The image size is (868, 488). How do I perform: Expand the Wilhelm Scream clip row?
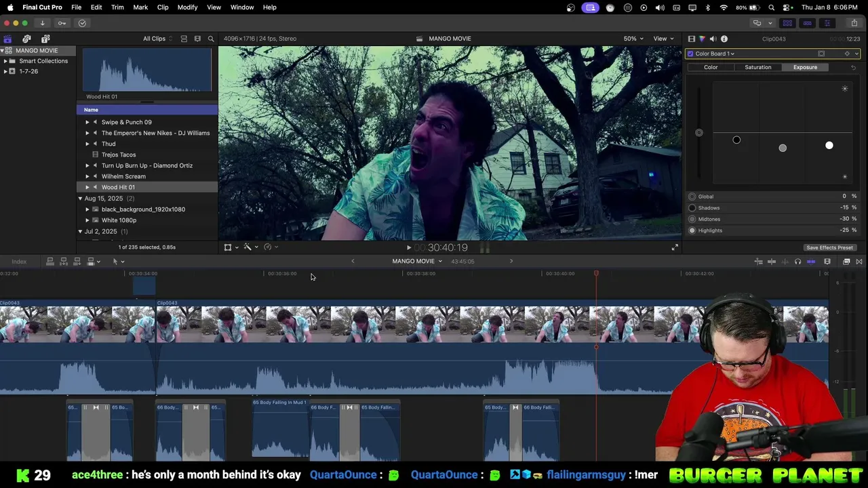87,176
